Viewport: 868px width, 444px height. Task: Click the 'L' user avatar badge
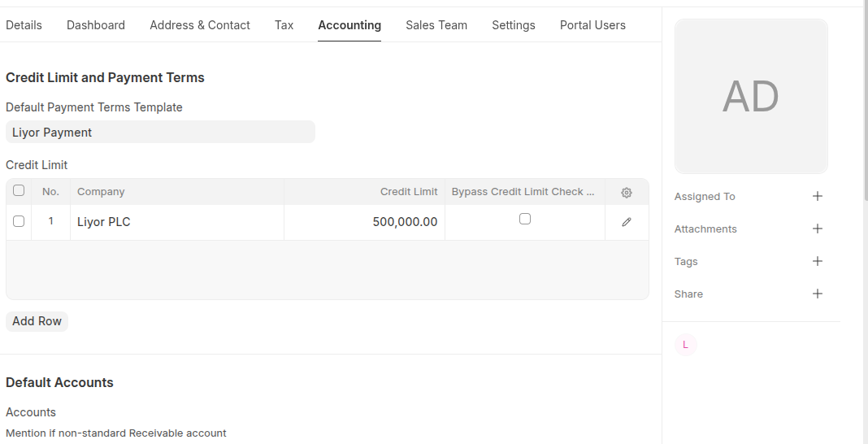(685, 345)
